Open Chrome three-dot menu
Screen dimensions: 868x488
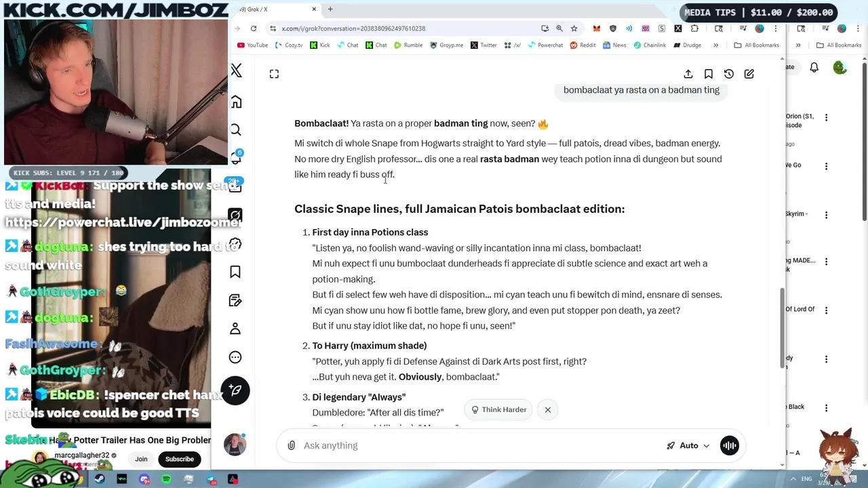776,28
